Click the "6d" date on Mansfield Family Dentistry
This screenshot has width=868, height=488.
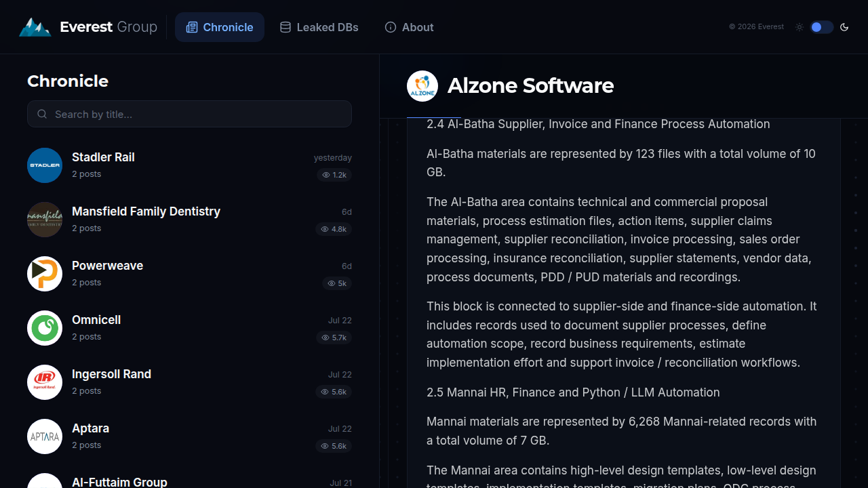tap(347, 212)
